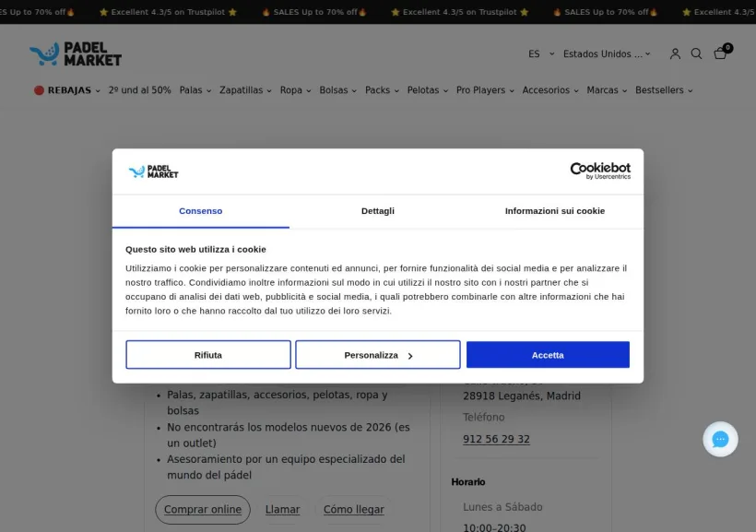This screenshot has height=532, width=756.
Task: Switch to the Consenso tab
Action: coord(201,211)
